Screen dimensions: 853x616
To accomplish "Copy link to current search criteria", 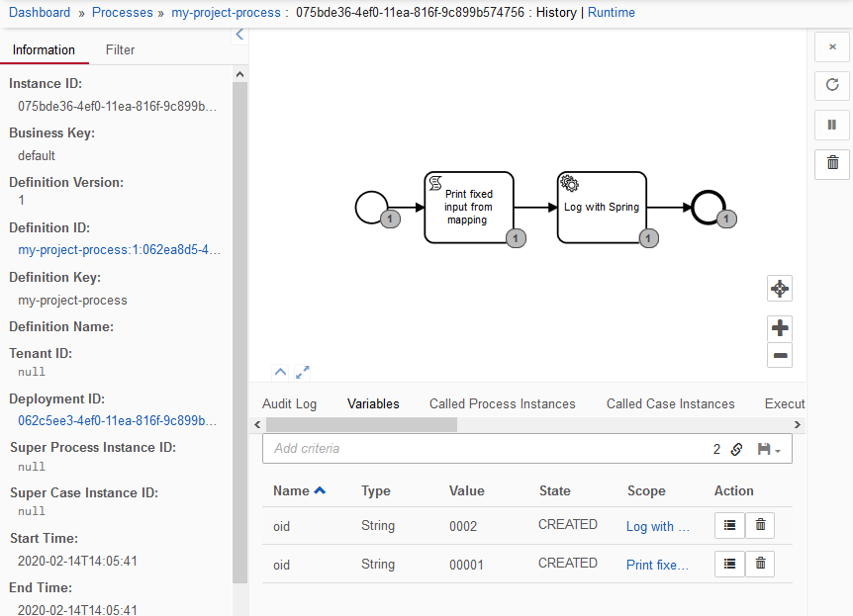I will pyautogui.click(x=736, y=449).
